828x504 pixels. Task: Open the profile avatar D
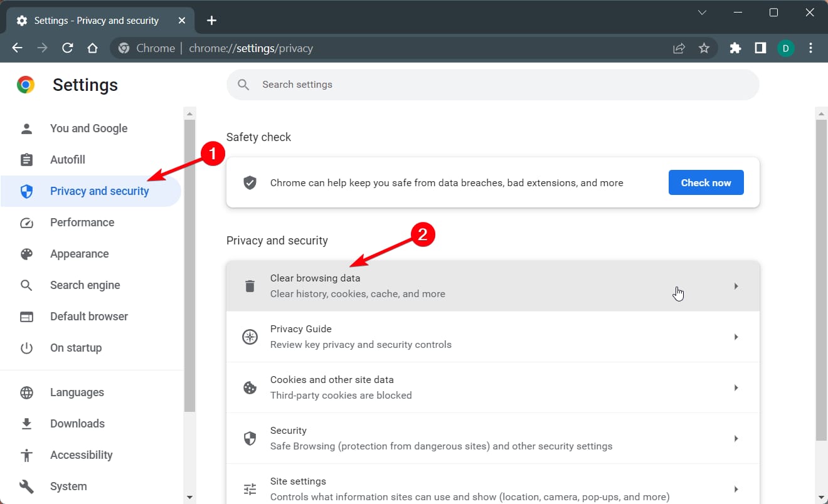[785, 48]
